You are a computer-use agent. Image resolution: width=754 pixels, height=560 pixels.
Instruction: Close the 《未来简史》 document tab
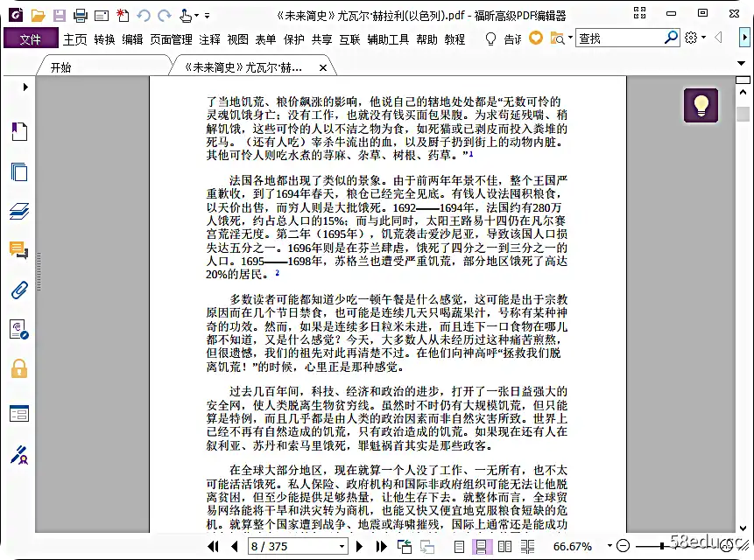(323, 67)
